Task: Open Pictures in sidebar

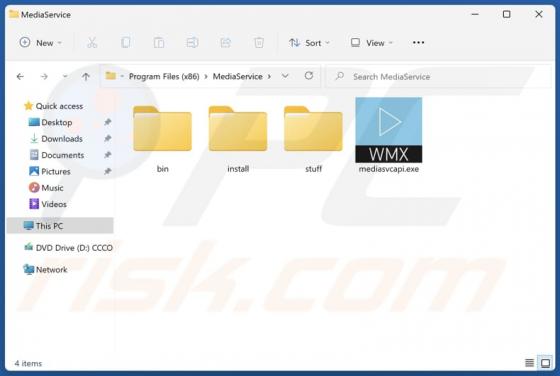Action: (49, 172)
